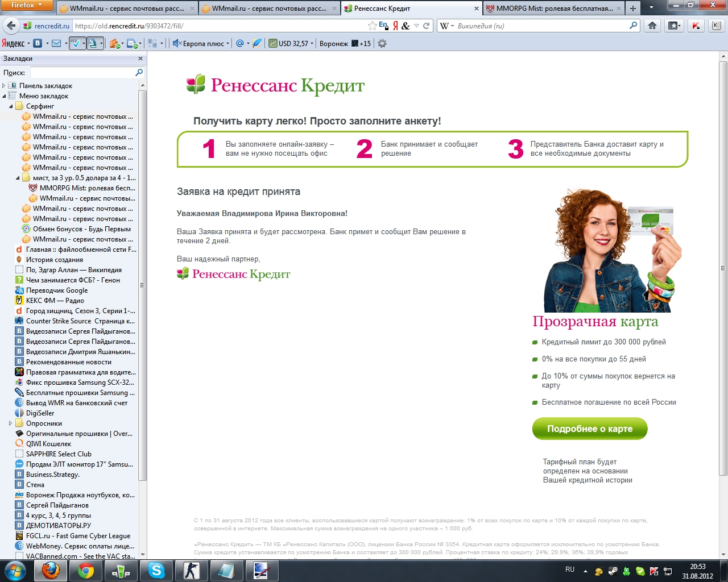728x582 pixels.
Task: Reload the page in the address bar
Action: pos(426,26)
